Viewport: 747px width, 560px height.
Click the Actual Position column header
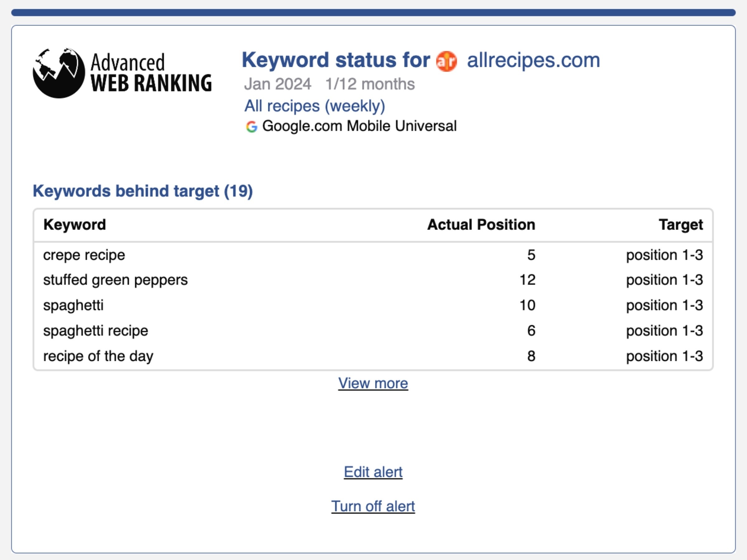pyautogui.click(x=481, y=225)
